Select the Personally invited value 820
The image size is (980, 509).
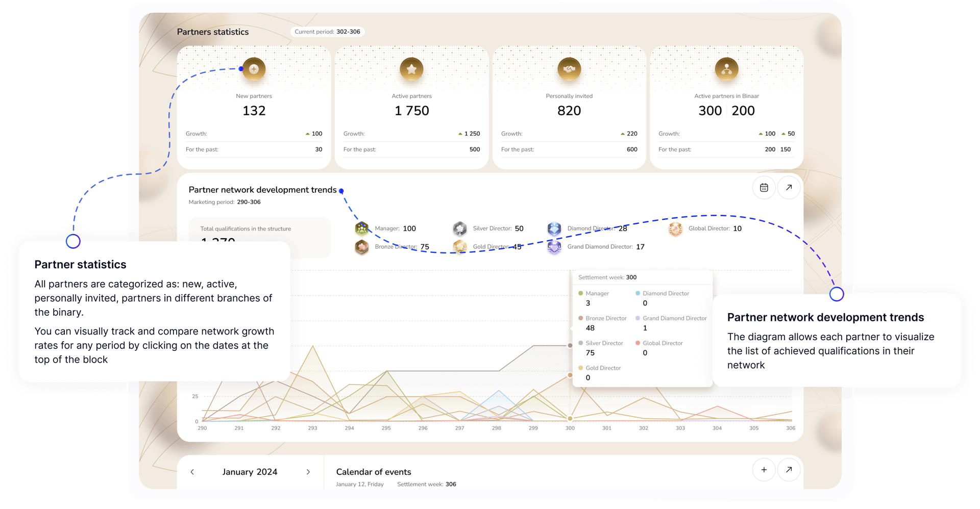coord(569,111)
